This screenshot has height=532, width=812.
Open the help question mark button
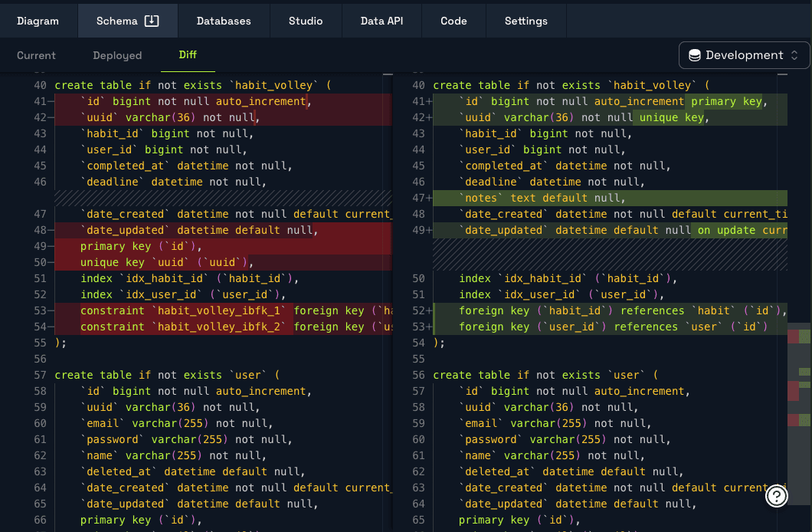click(776, 496)
